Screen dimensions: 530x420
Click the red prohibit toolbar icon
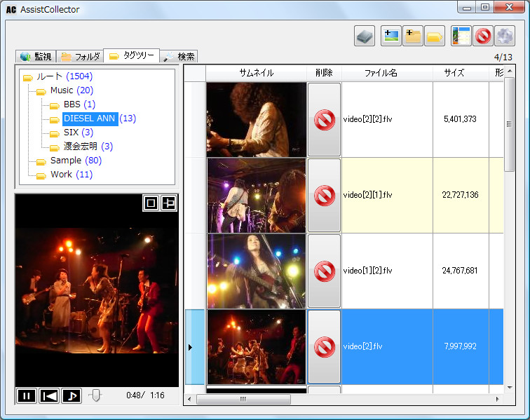[x=483, y=36]
